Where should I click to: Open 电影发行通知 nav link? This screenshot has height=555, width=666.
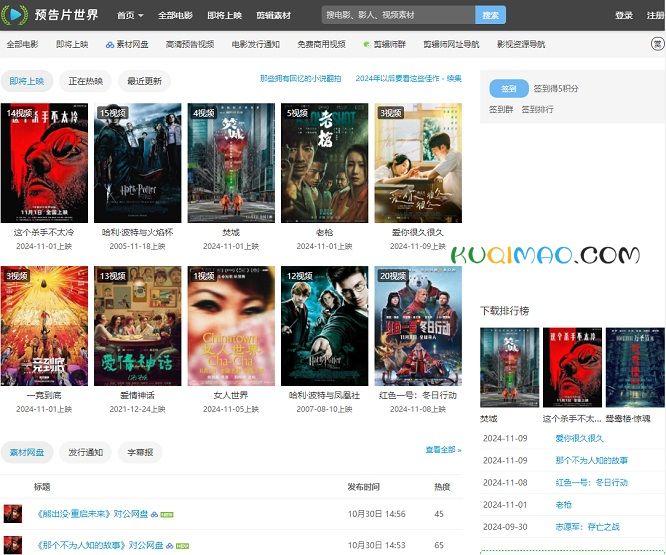256,44
